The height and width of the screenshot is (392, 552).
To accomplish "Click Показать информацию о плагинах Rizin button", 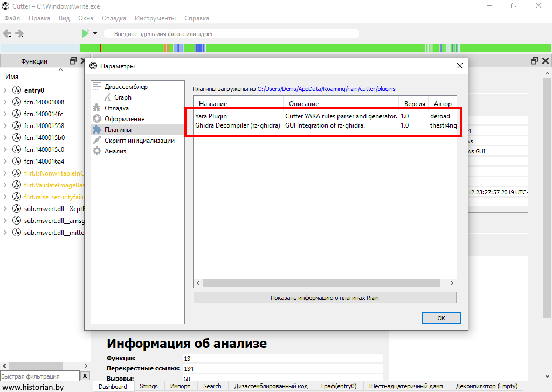I will point(325,298).
